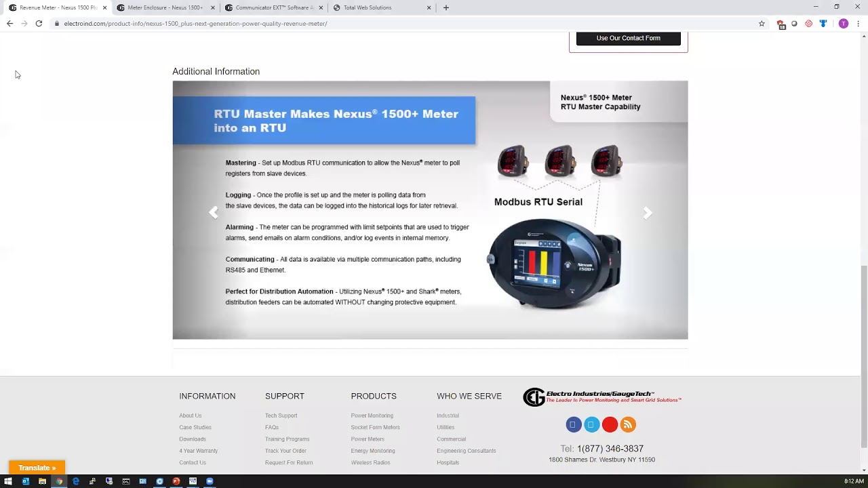The height and width of the screenshot is (488, 868).
Task: Open 4 Year Warranty link
Action: (x=199, y=451)
